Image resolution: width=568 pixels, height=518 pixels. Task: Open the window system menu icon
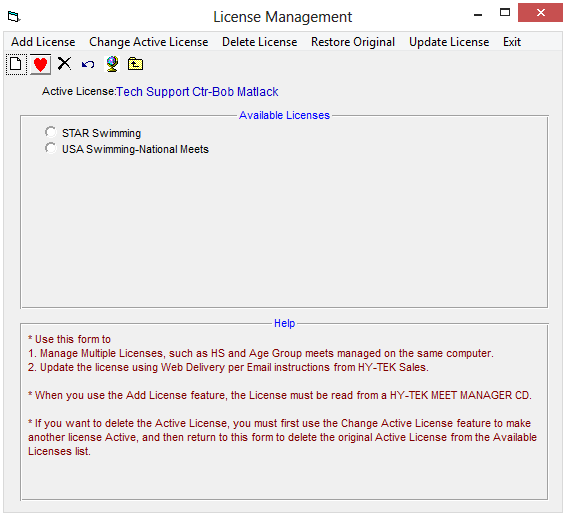pos(14,16)
